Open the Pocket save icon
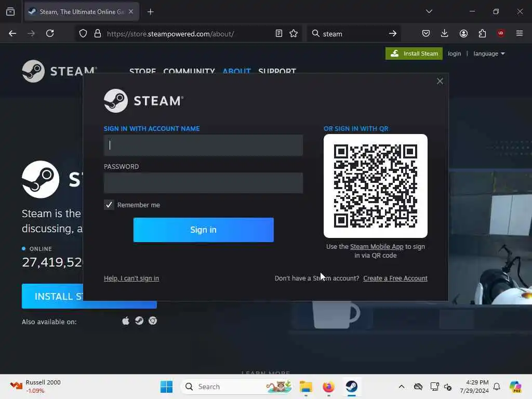532x399 pixels. (x=426, y=33)
